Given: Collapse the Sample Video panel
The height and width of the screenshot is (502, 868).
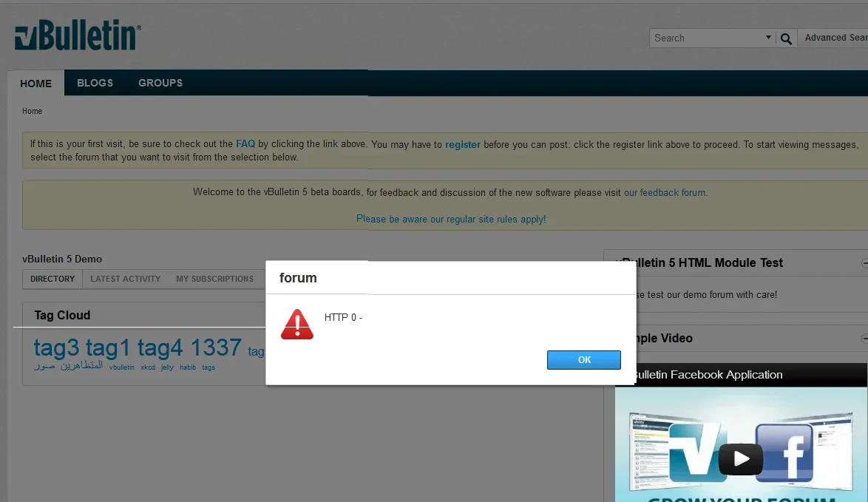Looking at the screenshot, I should pos(865,338).
